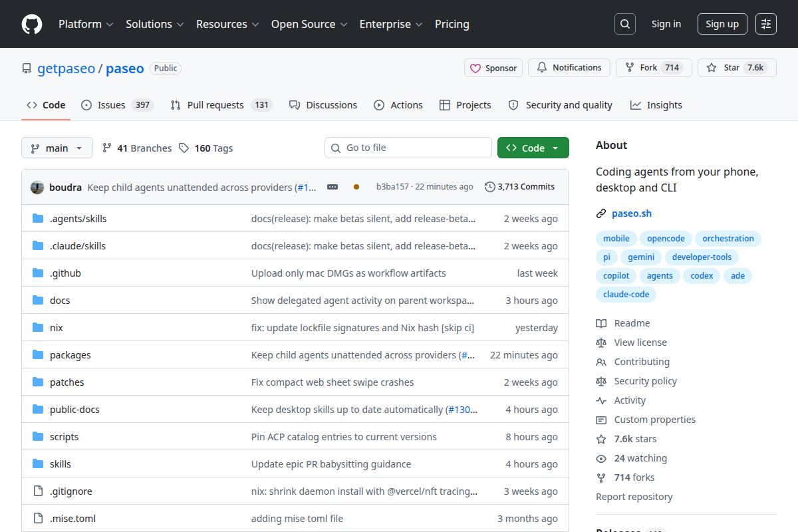Open the green Code dropdown button
Image resolution: width=798 pixels, height=532 pixels.
point(533,148)
